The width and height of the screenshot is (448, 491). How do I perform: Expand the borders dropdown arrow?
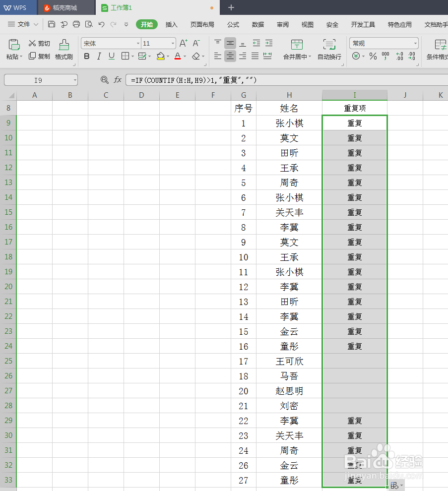[133, 57]
